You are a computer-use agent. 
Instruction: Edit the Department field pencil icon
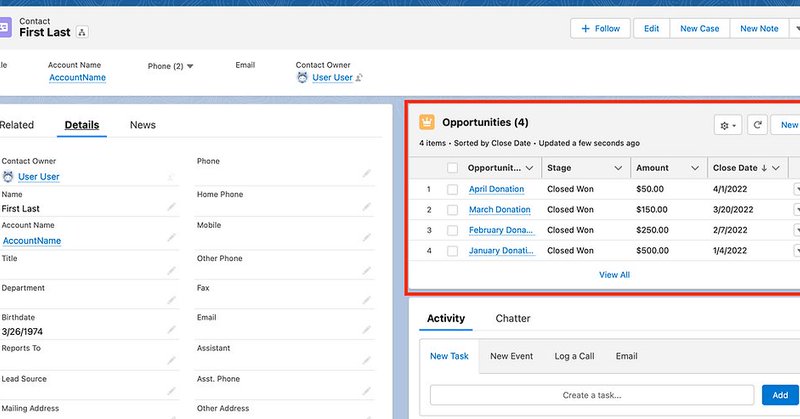point(171,300)
